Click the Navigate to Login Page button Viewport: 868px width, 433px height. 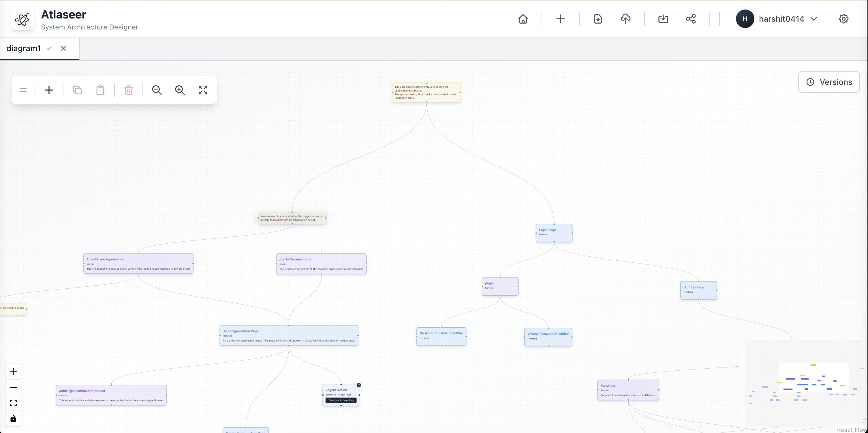point(341,400)
